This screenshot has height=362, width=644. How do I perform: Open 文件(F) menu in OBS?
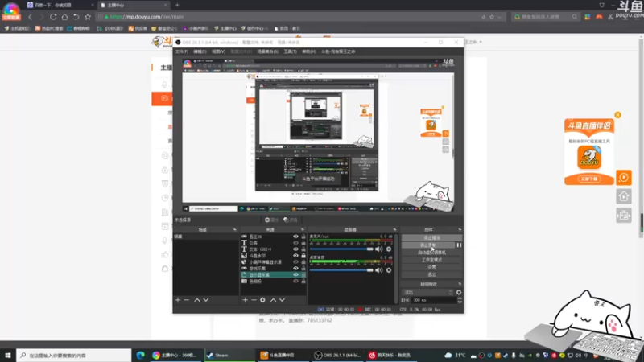182,51
